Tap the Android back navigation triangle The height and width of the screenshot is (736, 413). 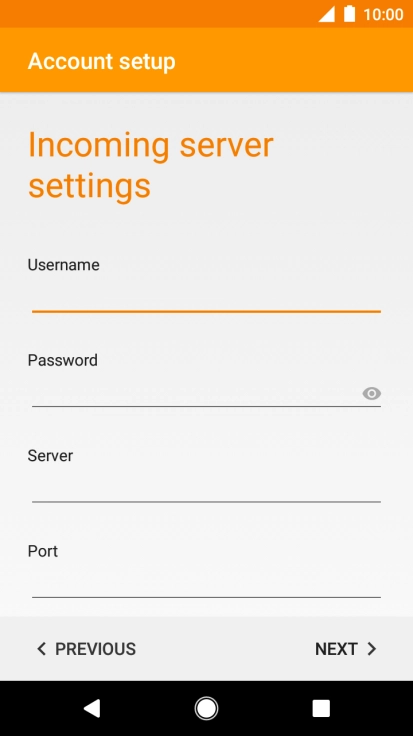[x=92, y=708]
